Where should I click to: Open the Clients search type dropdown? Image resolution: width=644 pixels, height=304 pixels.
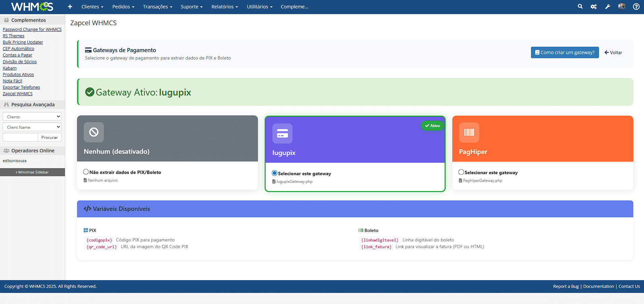(32, 117)
